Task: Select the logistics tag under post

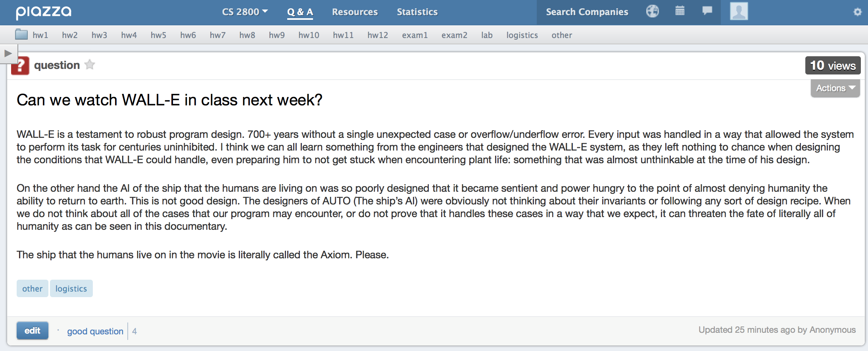Action: click(71, 289)
